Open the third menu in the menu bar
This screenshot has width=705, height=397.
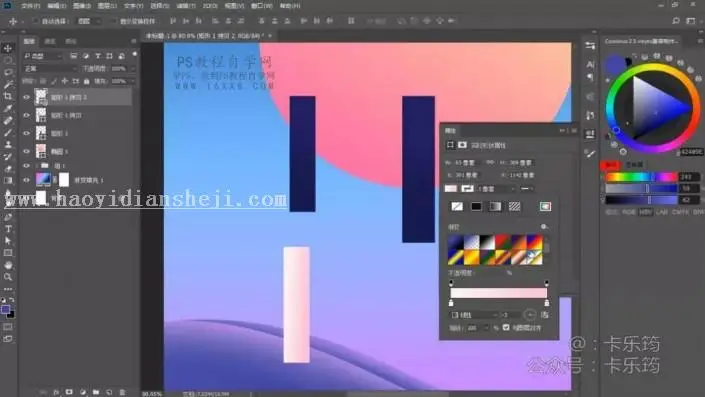(x=82, y=6)
